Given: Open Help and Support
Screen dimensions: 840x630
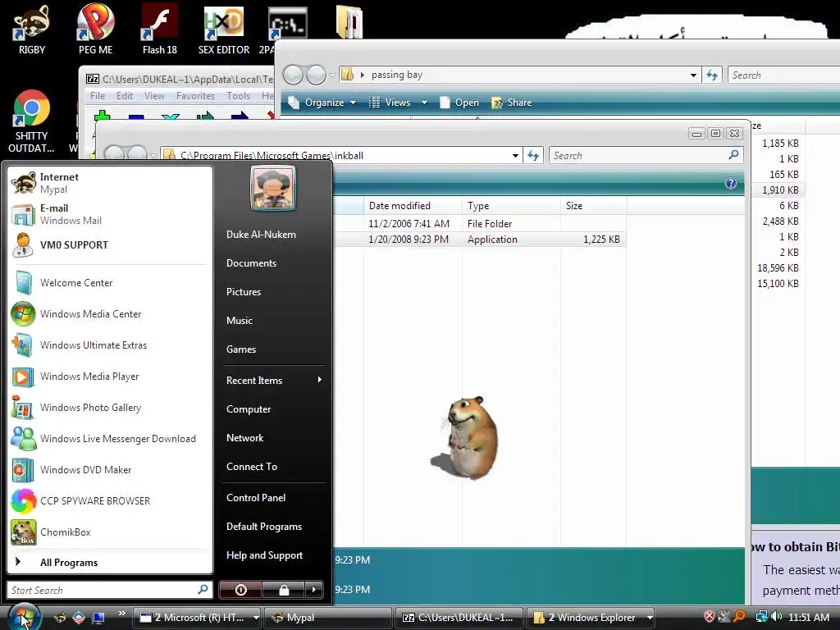Looking at the screenshot, I should click(265, 555).
